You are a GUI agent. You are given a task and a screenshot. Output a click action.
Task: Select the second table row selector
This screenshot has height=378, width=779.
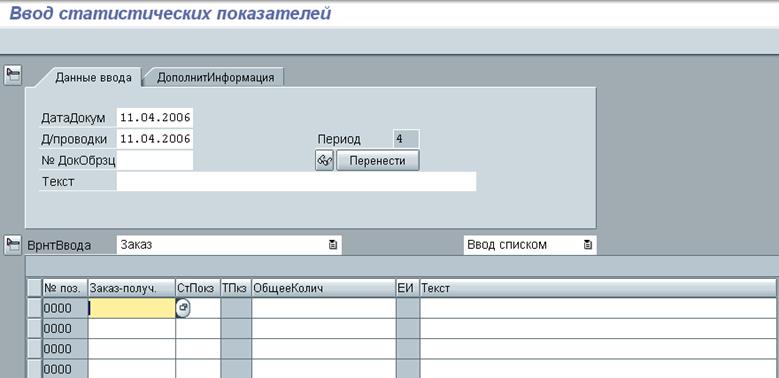tap(35, 329)
